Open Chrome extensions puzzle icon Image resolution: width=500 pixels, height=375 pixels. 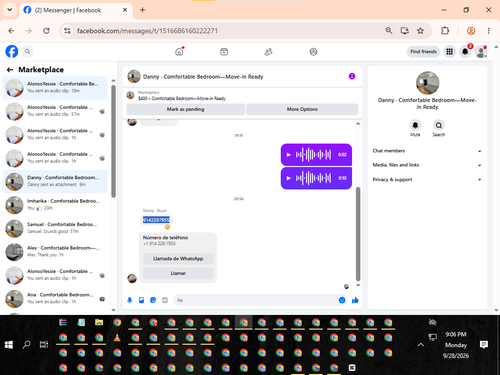(445, 31)
